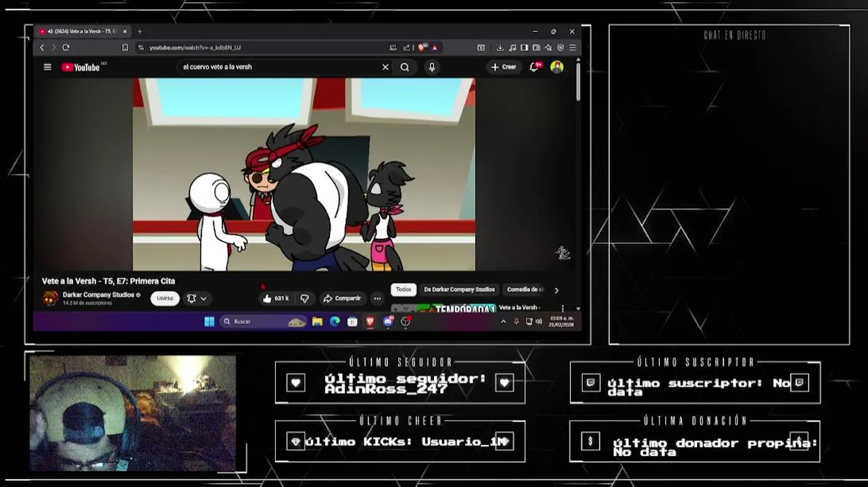868x487 pixels.
Task: Go to YouTube home via logo
Action: 81,67
